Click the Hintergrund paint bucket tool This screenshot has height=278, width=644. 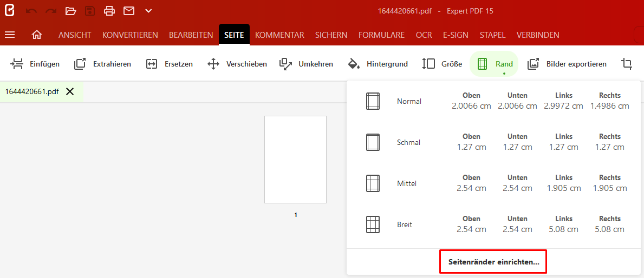[378, 64]
